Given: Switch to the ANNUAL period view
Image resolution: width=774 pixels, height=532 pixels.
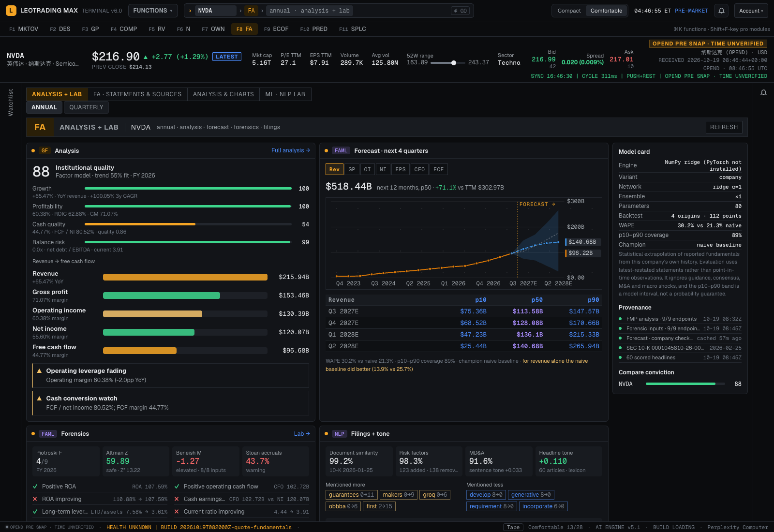Looking at the screenshot, I should point(44,107).
